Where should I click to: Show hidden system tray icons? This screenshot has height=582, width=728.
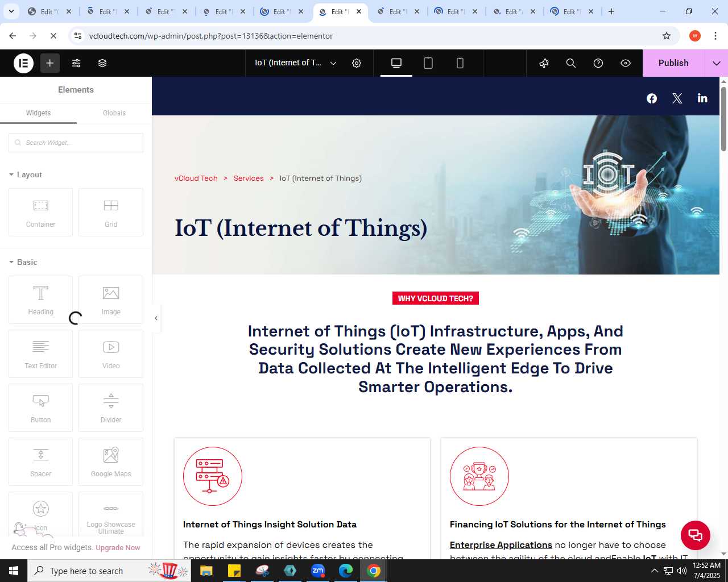click(654, 571)
